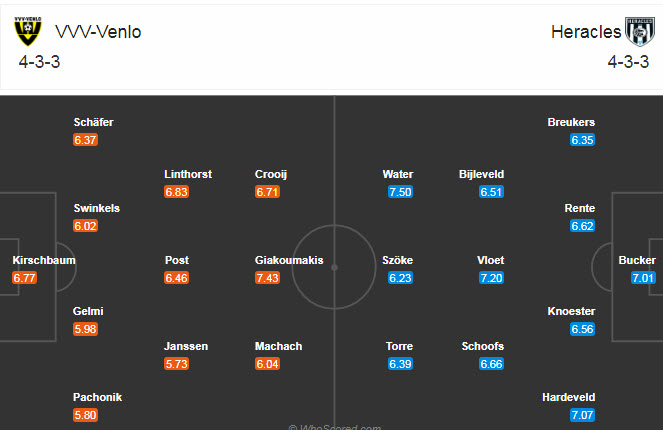The width and height of the screenshot is (663, 430).
Task: Click Janssen's 5.73 rating badge
Action: pyautogui.click(x=177, y=363)
